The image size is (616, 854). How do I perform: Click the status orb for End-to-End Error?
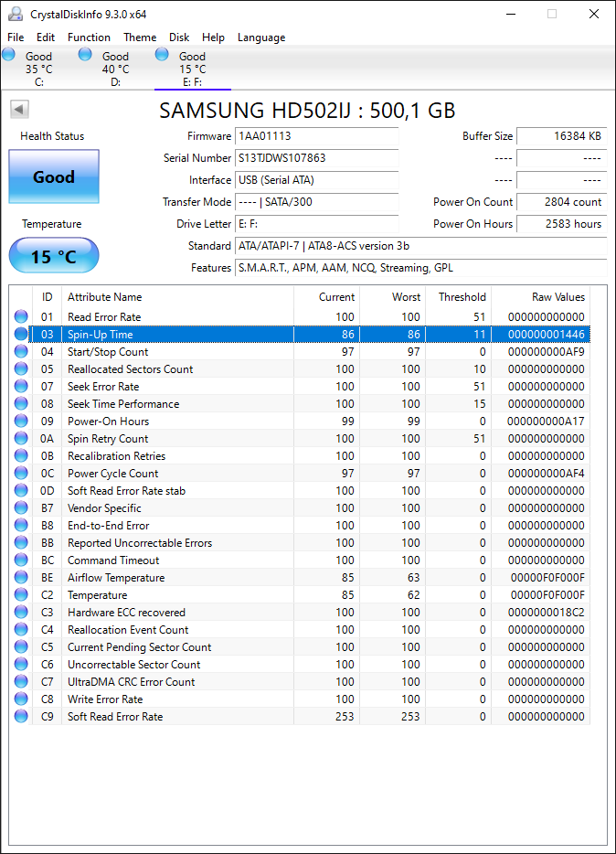coord(21,525)
